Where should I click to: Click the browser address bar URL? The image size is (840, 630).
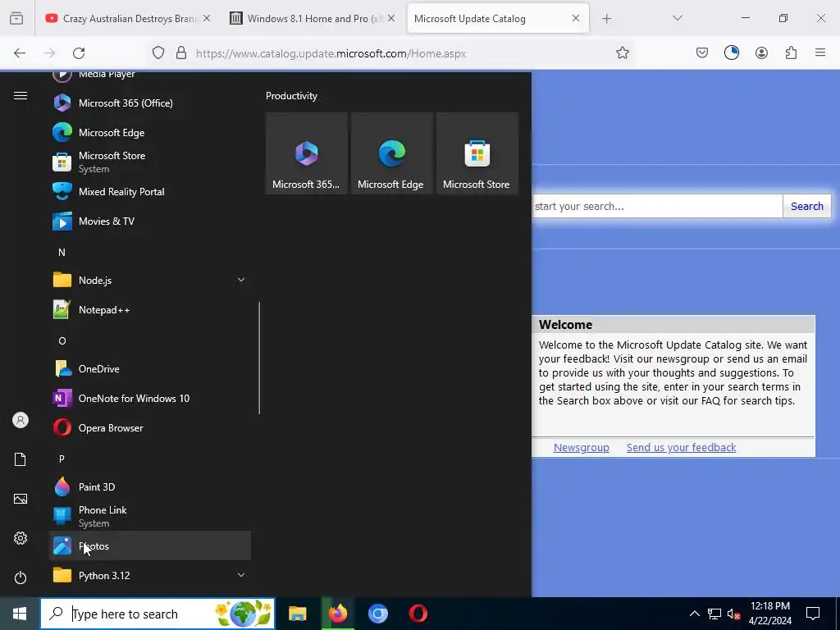click(331, 53)
